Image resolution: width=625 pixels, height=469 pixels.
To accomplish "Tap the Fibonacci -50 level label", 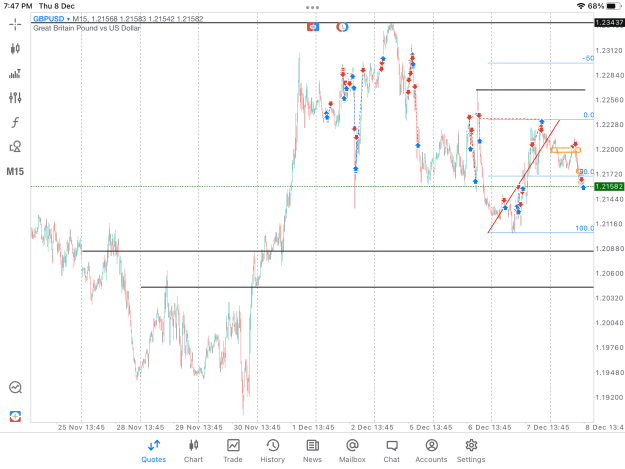I will 588,59.
